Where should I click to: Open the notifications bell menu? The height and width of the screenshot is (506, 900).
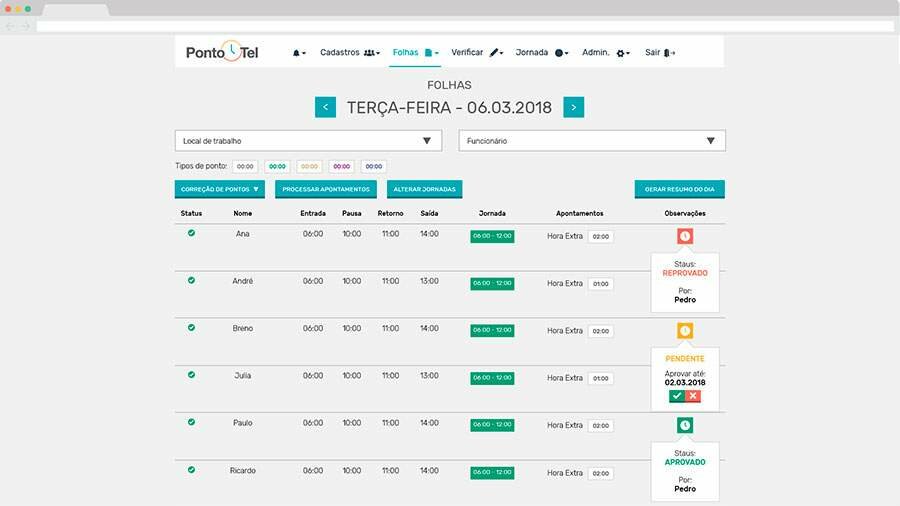click(x=299, y=53)
